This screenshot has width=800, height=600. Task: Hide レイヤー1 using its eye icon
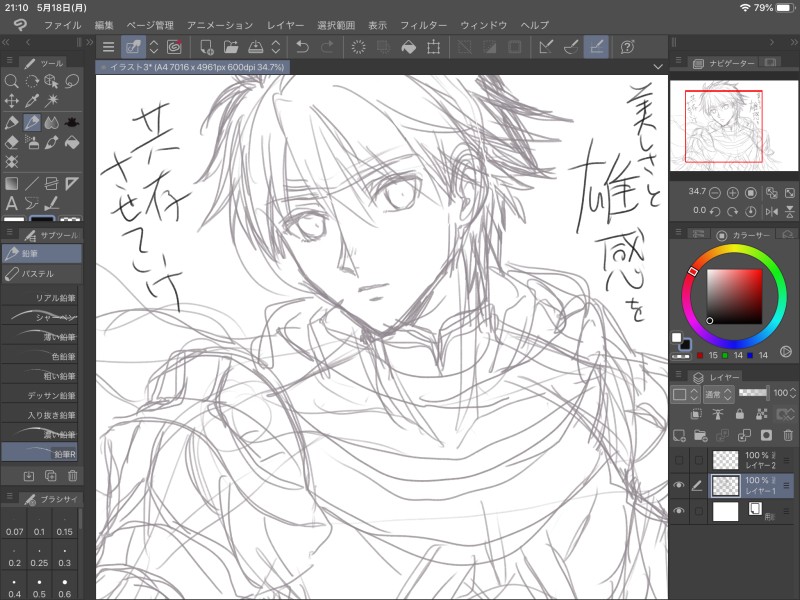pos(679,485)
